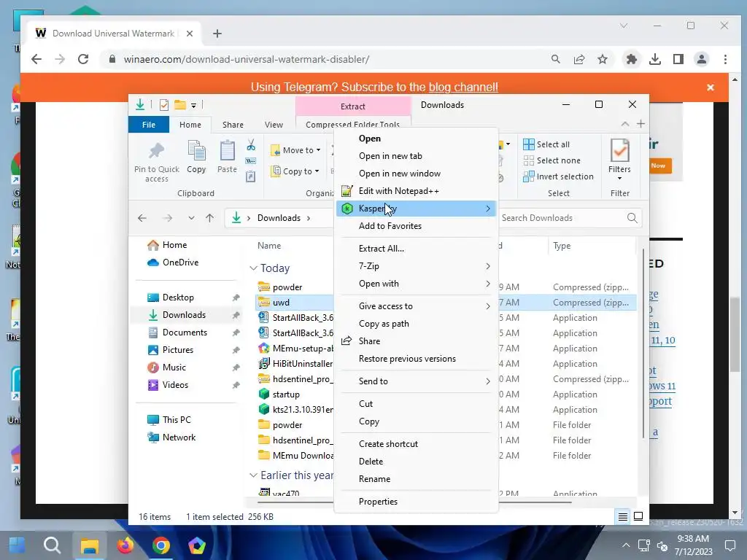Click the blog channel link

point(463,87)
